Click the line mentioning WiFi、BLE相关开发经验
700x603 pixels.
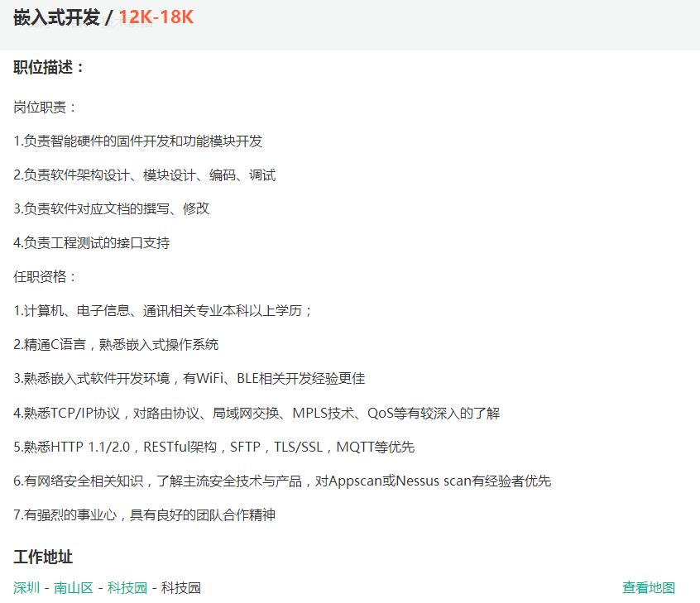(x=189, y=379)
